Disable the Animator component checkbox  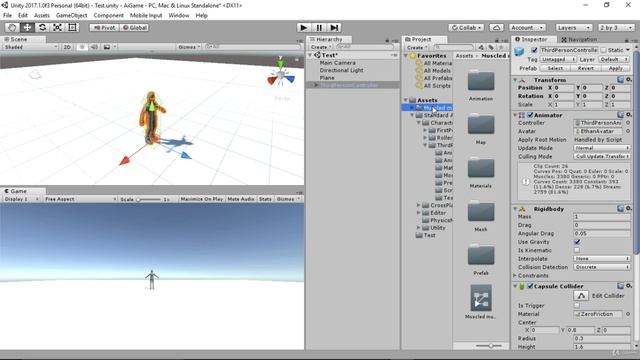click(530, 115)
